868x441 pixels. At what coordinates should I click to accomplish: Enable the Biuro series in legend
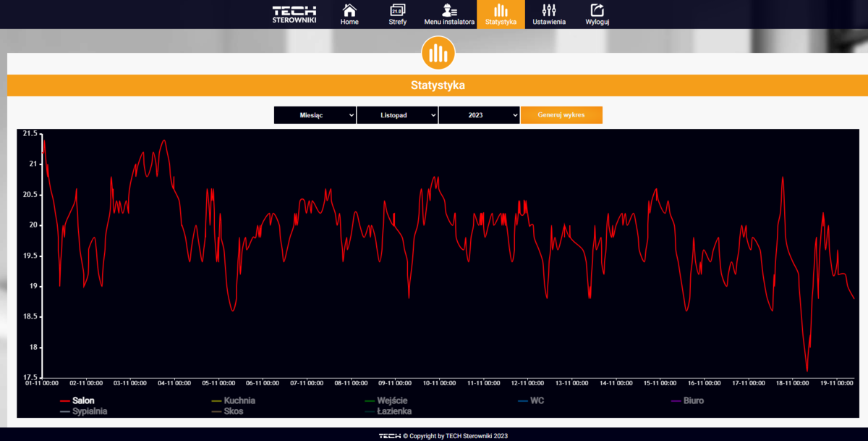[x=693, y=400]
